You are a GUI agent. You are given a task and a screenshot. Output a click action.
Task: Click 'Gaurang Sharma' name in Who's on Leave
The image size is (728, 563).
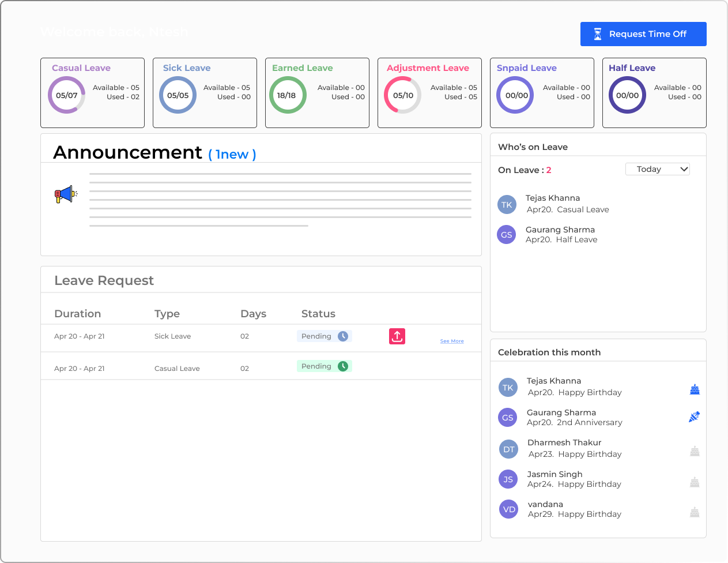560,230
